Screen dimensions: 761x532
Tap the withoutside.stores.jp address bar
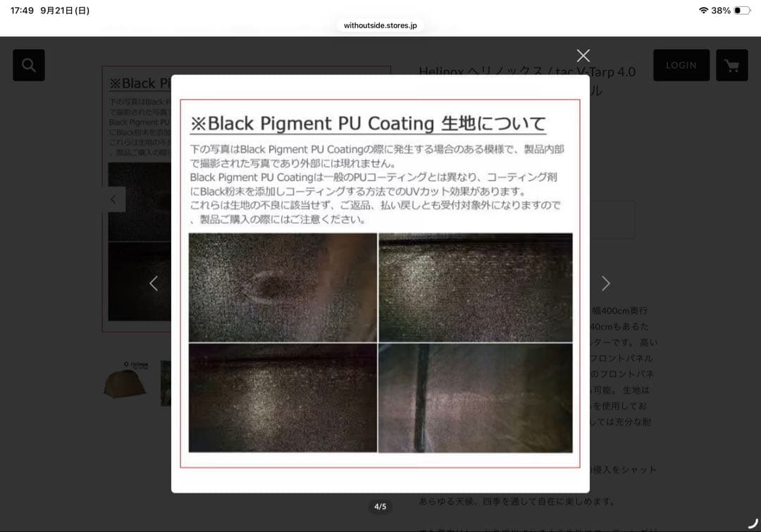click(380, 25)
